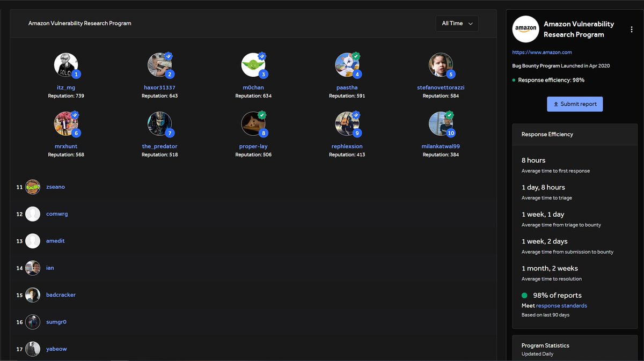
Task: Click Response efficiency: 98% text
Action: pos(551,80)
